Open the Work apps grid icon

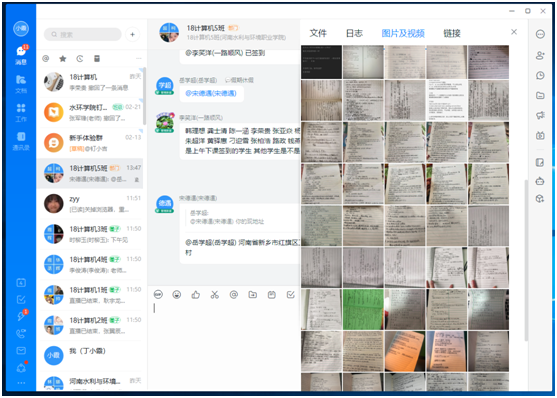[21, 112]
